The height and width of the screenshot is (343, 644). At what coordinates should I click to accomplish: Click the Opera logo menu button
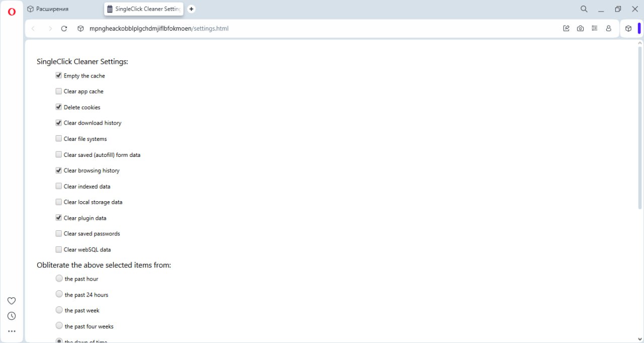(x=12, y=12)
